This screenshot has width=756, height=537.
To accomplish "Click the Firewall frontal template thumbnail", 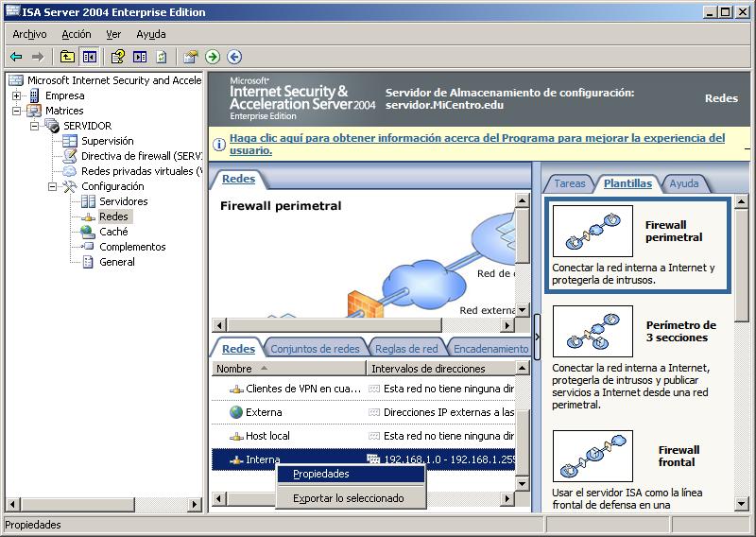I will pyautogui.click(x=593, y=457).
